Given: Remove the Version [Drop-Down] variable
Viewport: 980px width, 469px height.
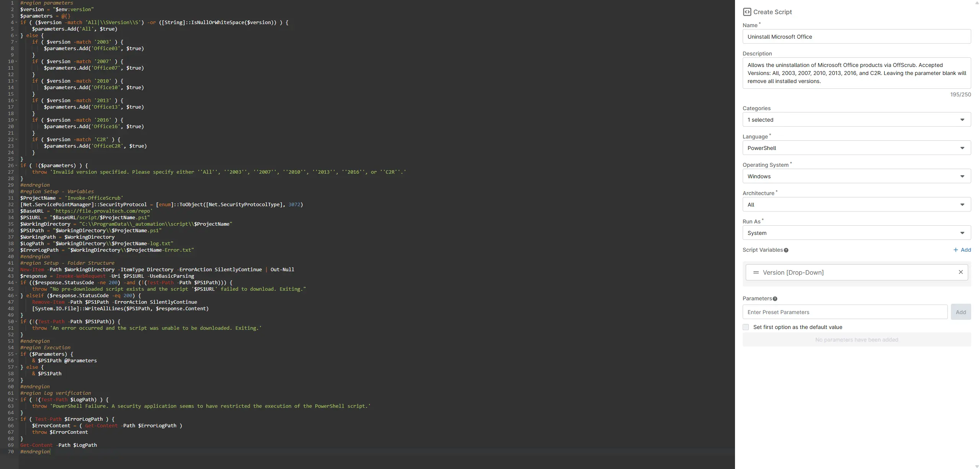Looking at the screenshot, I should tap(960, 272).
